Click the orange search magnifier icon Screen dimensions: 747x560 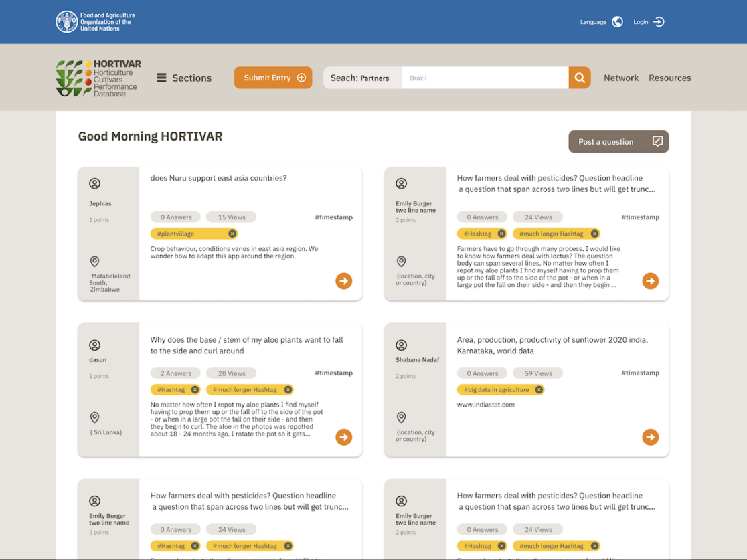tap(580, 78)
